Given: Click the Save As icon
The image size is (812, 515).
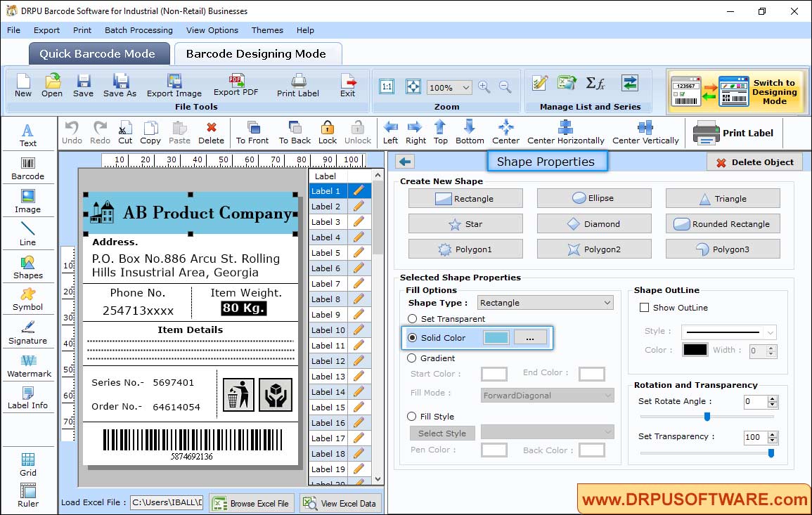Looking at the screenshot, I should 120,86.
